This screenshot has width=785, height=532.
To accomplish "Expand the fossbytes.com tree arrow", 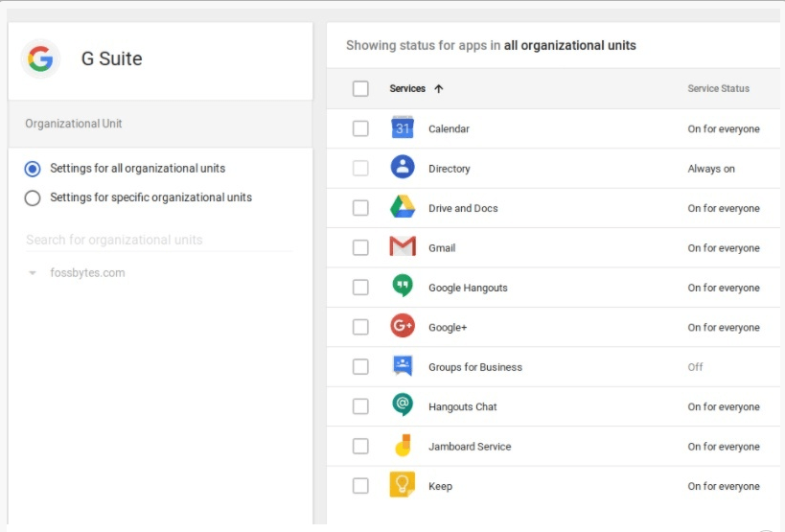I will coord(33,273).
